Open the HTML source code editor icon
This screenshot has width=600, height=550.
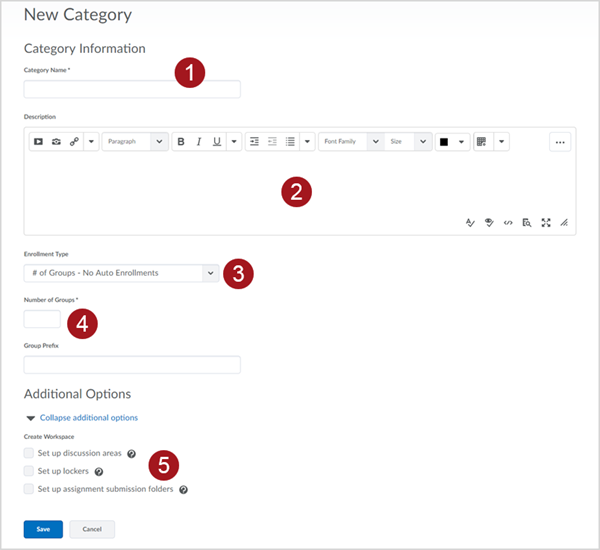(x=508, y=223)
